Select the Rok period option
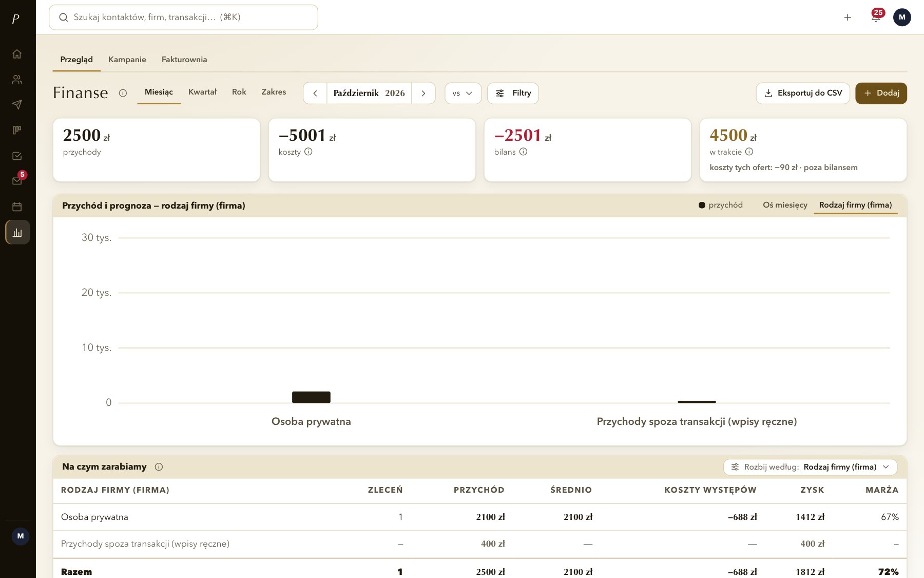This screenshot has height=578, width=924. [239, 92]
